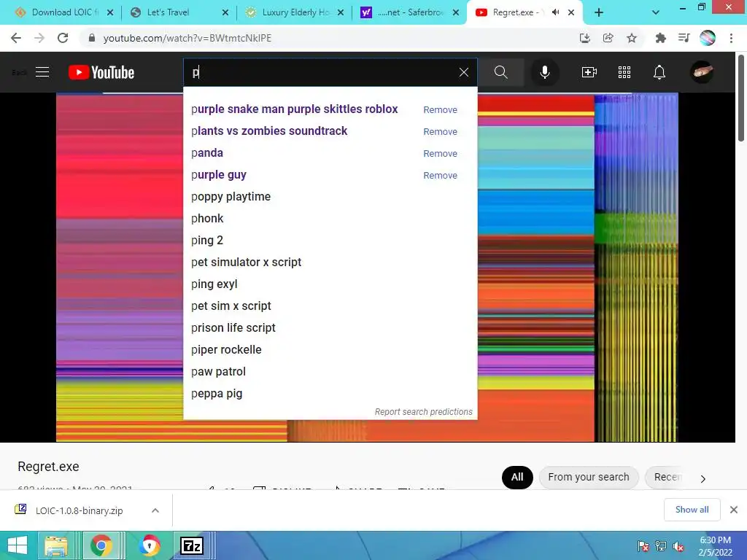
Task: Open the LOIC-1.0.8-binary.zip download options arrow
Action: tap(155, 510)
